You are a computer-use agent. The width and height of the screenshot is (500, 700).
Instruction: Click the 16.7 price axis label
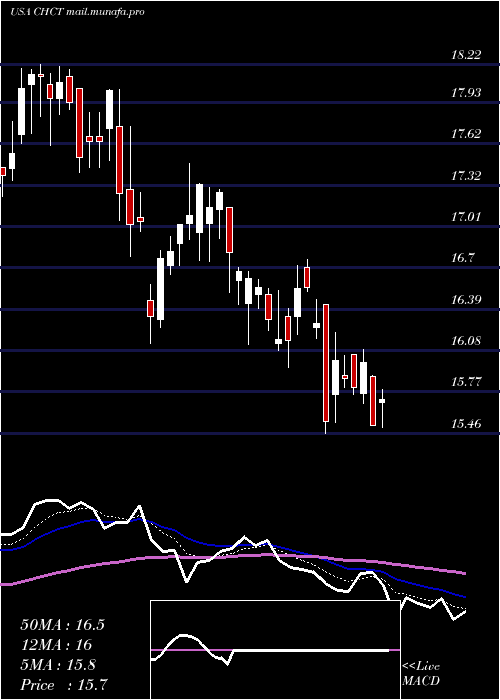pos(463,258)
